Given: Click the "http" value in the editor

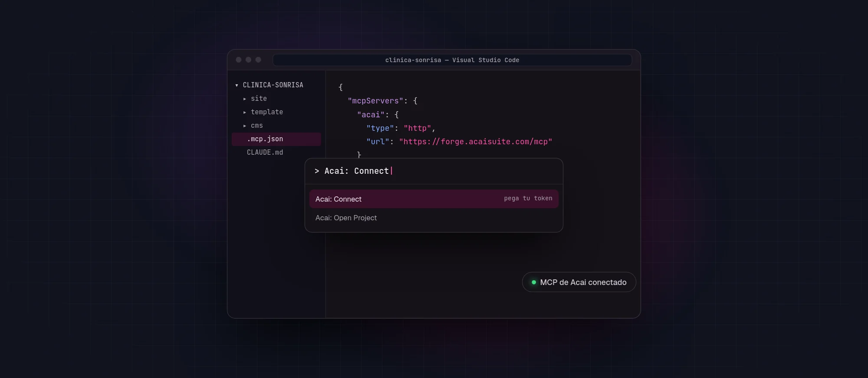Looking at the screenshot, I should click(x=418, y=128).
